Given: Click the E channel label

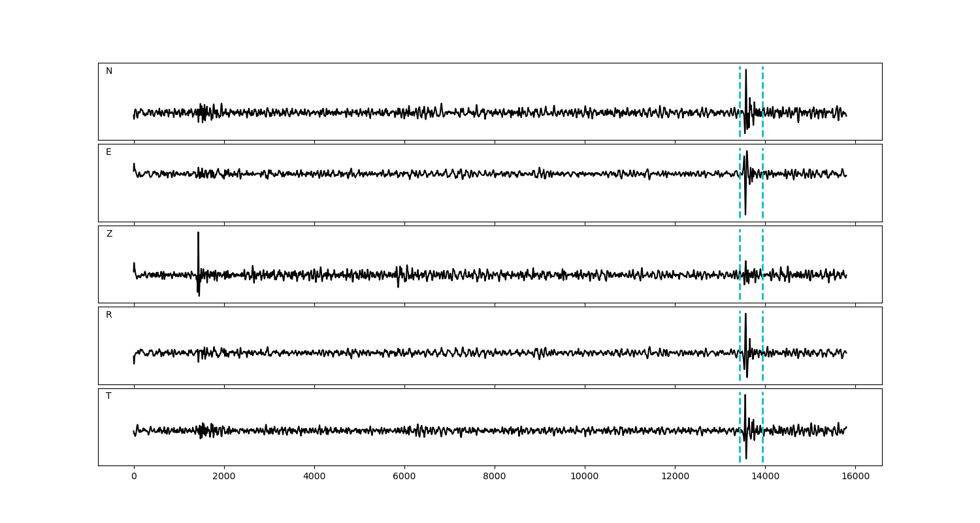Looking at the screenshot, I should coord(108,152).
